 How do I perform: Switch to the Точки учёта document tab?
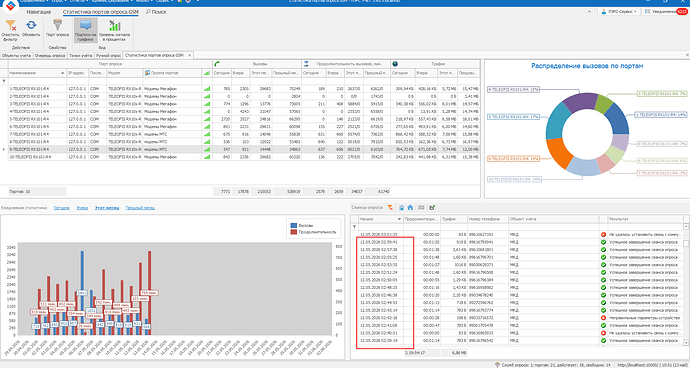click(x=81, y=55)
